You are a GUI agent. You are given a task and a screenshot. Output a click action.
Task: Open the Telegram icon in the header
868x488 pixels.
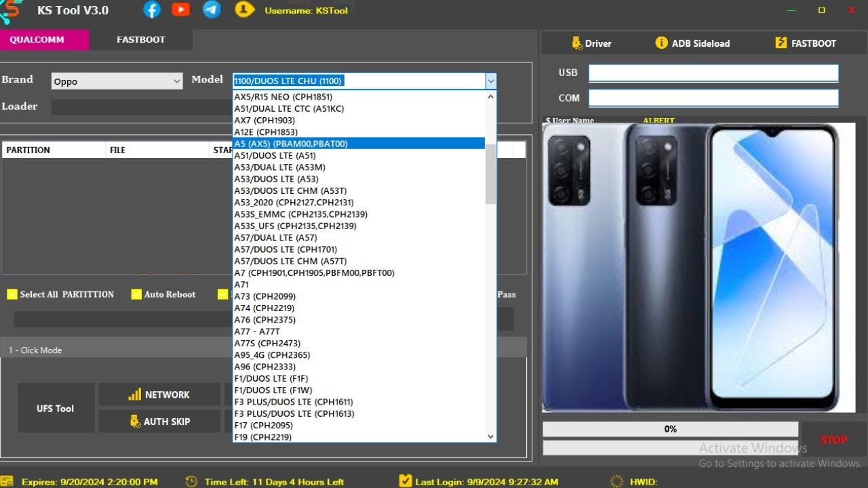(211, 9)
